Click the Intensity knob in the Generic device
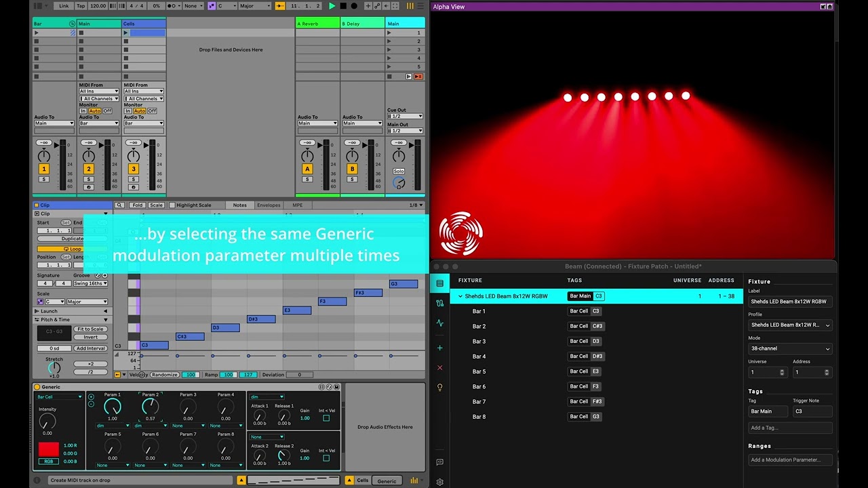 pos(47,422)
